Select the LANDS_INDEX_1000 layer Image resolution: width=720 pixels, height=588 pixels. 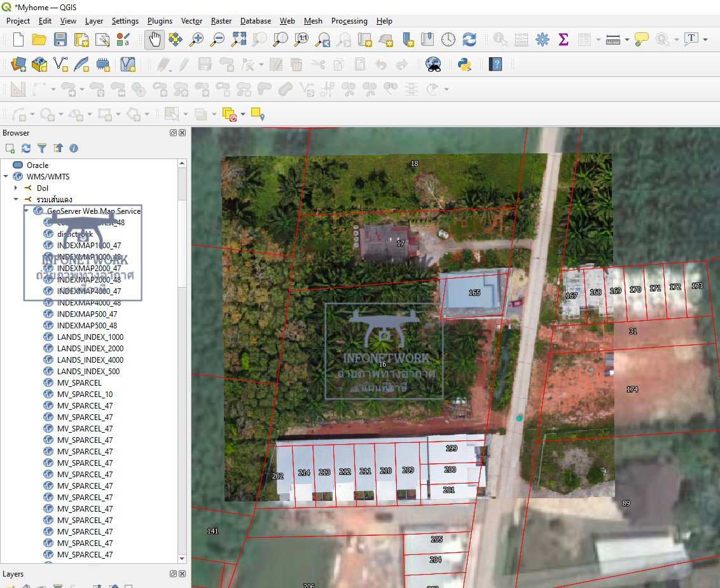[x=90, y=337]
